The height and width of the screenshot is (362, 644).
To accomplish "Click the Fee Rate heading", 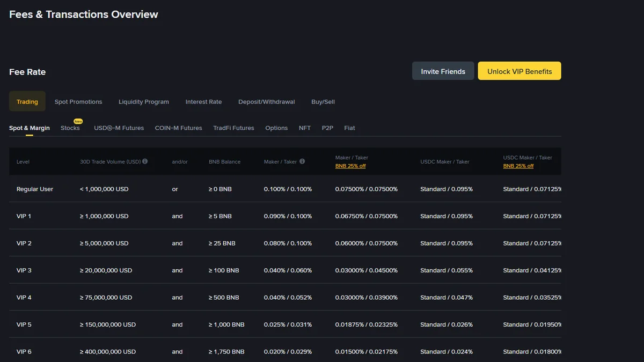I will (27, 72).
